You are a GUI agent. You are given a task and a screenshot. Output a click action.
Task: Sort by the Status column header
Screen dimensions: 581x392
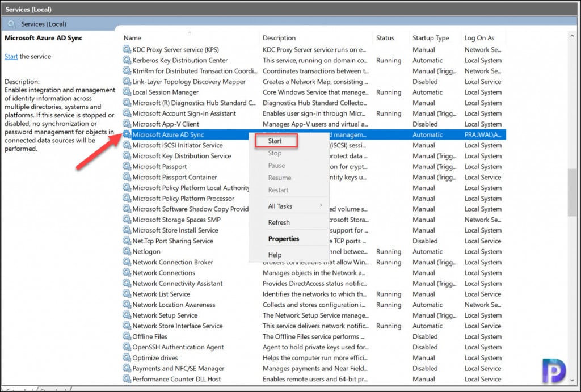coord(385,38)
